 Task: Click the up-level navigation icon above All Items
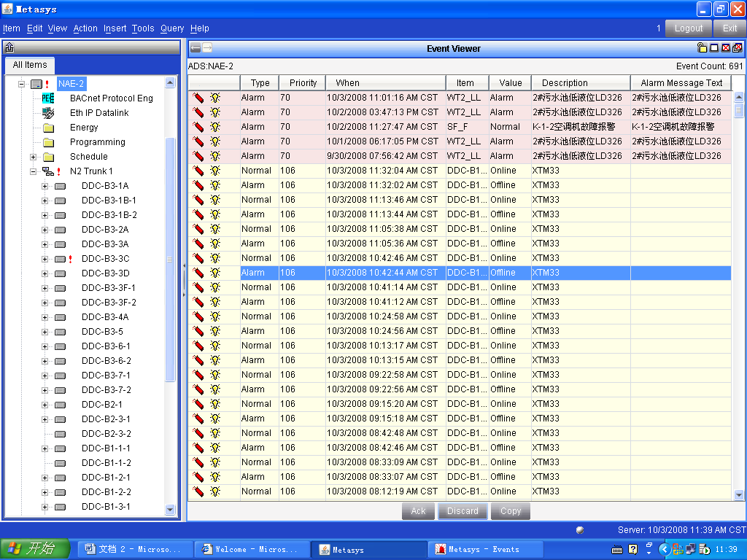click(9, 48)
